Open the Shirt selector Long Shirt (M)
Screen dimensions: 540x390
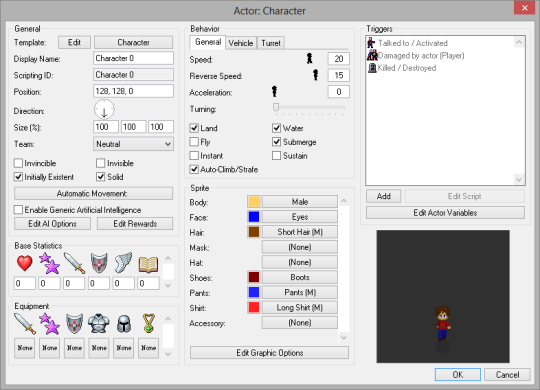300,308
